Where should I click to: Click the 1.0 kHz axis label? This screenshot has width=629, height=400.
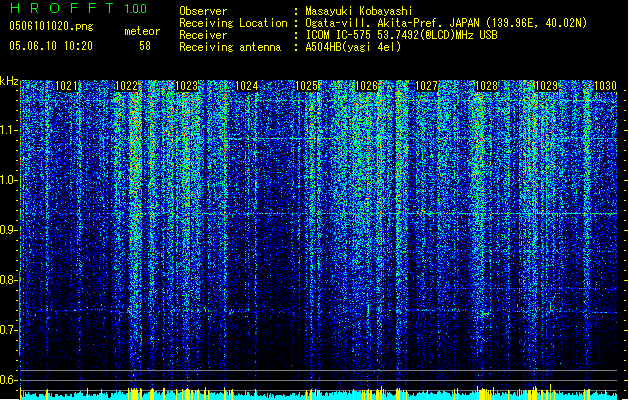8,180
